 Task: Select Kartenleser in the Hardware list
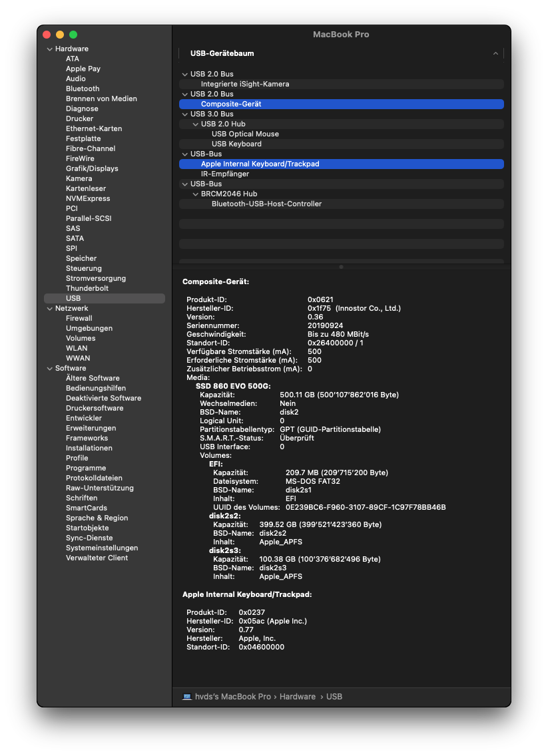point(85,188)
